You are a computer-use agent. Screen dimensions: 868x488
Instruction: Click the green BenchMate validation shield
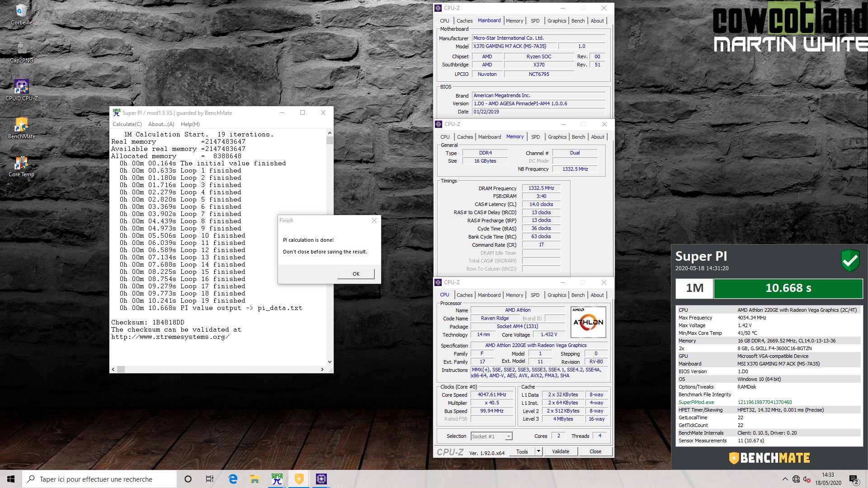pyautogui.click(x=850, y=261)
